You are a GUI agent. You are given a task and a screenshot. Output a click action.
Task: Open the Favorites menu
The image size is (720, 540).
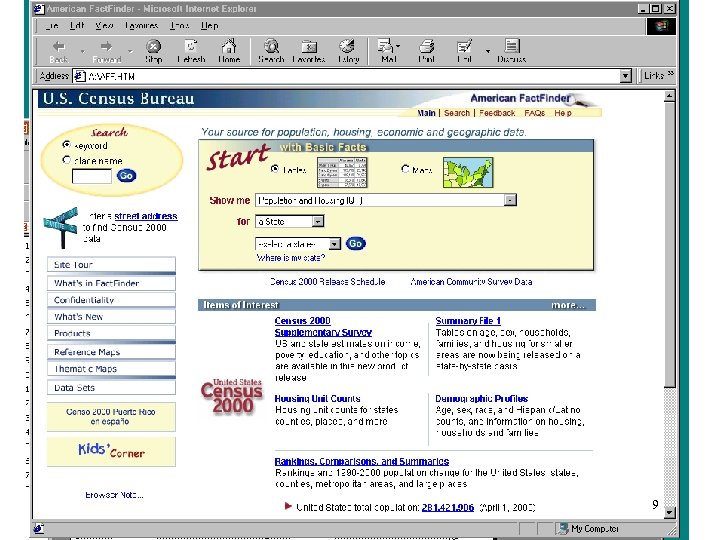(x=141, y=26)
